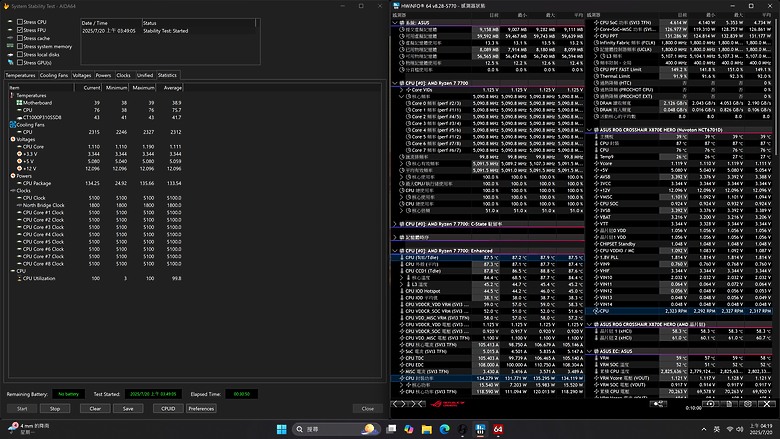Open Copilot from the taskbar

[x=409, y=429]
